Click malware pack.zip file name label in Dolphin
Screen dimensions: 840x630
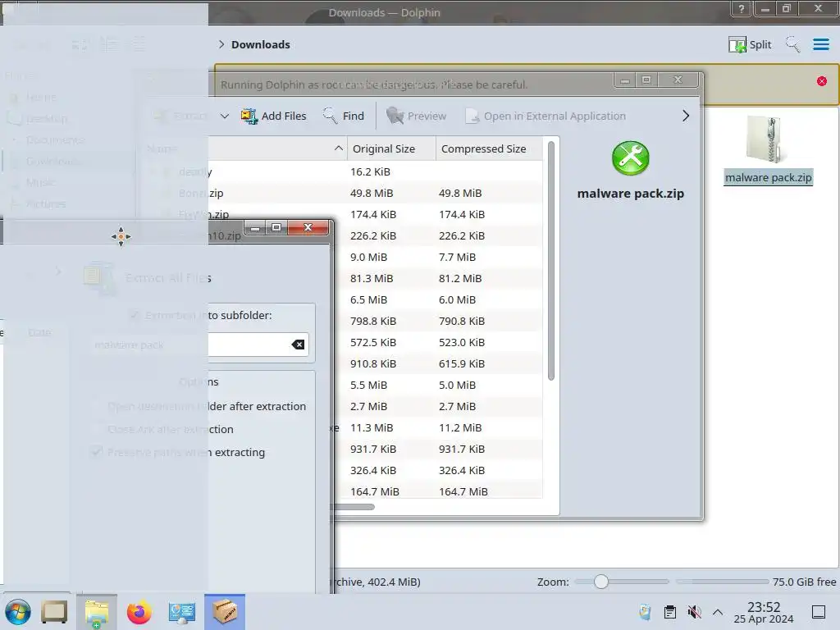pos(768,177)
